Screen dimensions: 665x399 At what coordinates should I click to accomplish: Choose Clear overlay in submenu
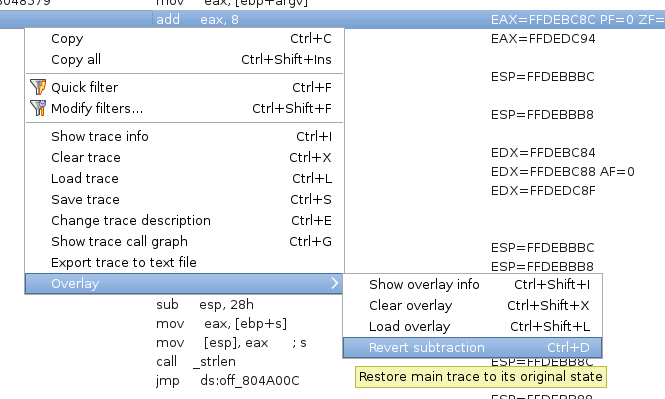472,305
